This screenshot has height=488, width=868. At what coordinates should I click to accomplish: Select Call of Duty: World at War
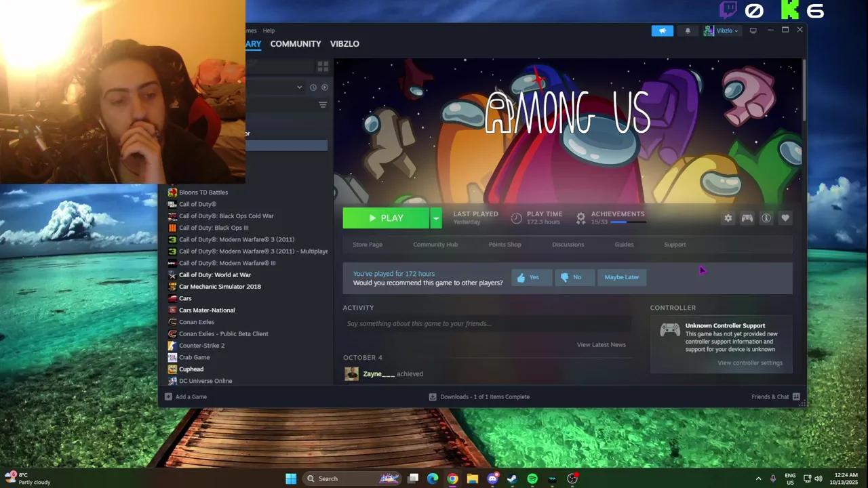coord(215,275)
